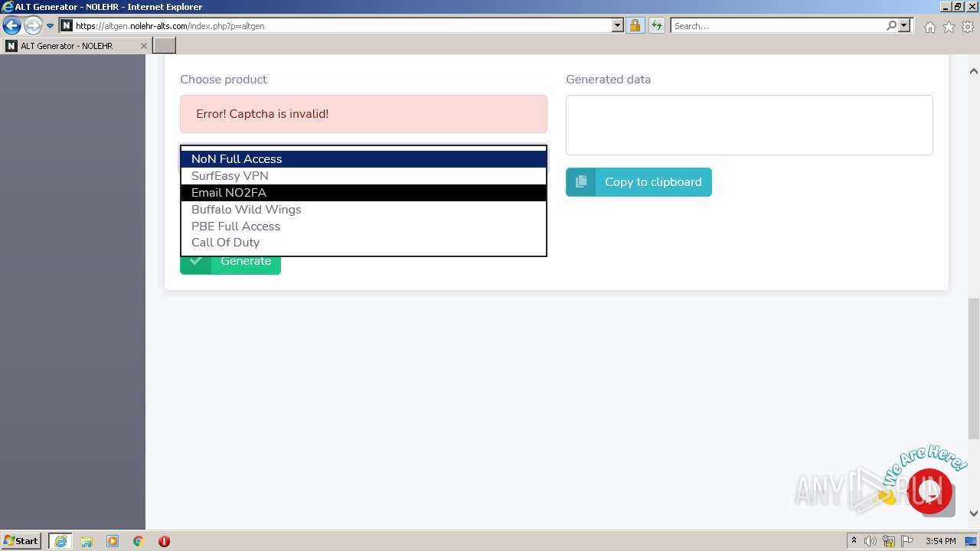This screenshot has width=980, height=551.
Task: Go forward with the IE forward arrow
Action: pyautogui.click(x=33, y=26)
